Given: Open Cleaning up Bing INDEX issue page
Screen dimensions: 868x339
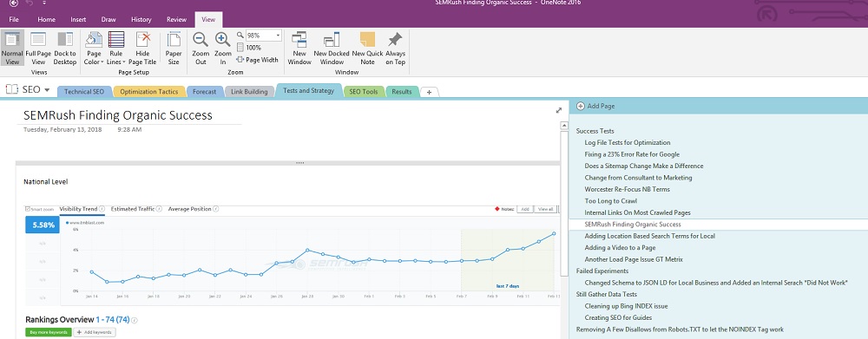Looking at the screenshot, I should [x=626, y=306].
